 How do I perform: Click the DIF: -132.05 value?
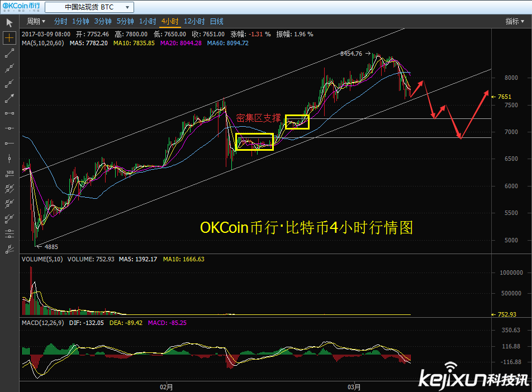click(87, 323)
